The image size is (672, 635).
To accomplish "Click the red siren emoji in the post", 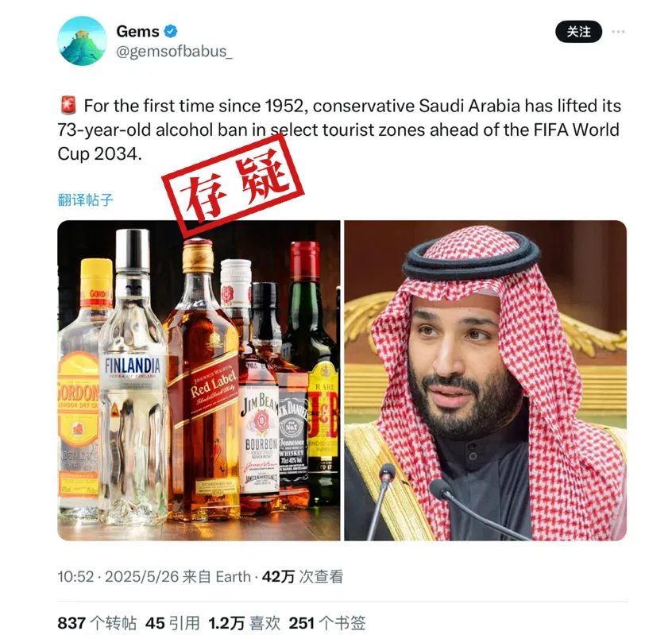I will (68, 106).
